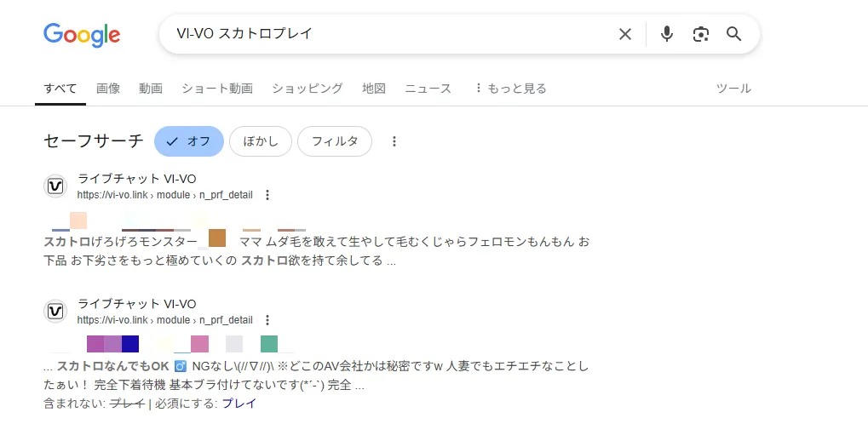The width and height of the screenshot is (868, 441).
Task: Clear the search box with the X icon
Action: [x=625, y=34]
